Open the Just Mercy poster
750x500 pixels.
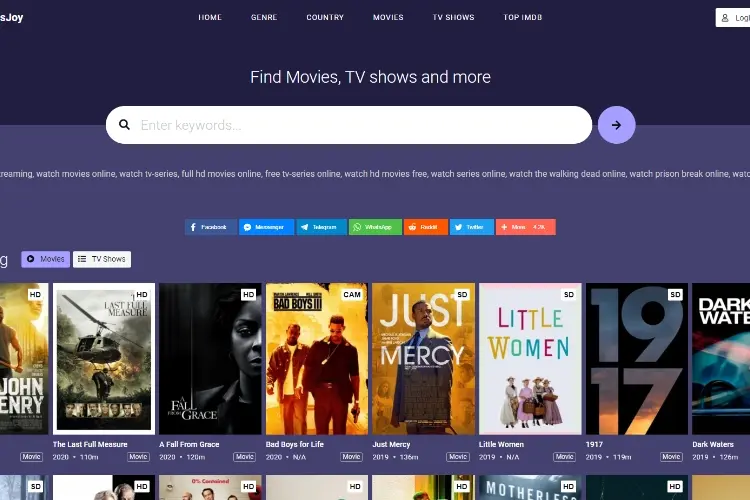(x=424, y=359)
